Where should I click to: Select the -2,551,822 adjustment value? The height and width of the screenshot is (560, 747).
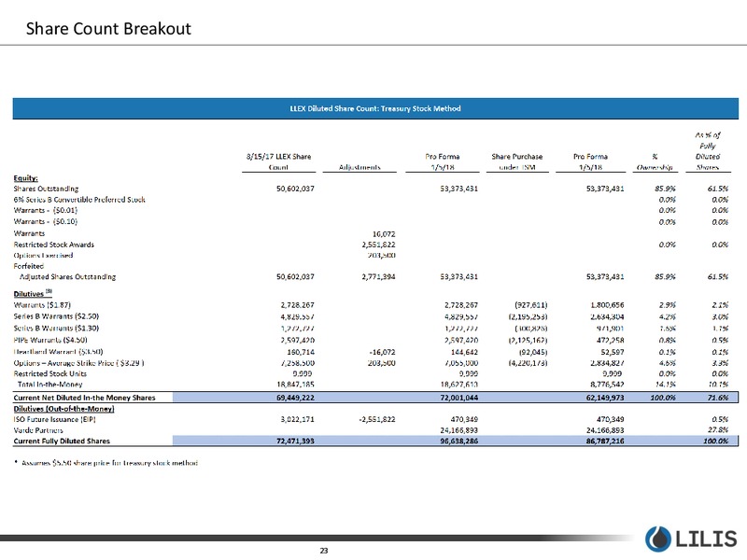[x=377, y=419]
